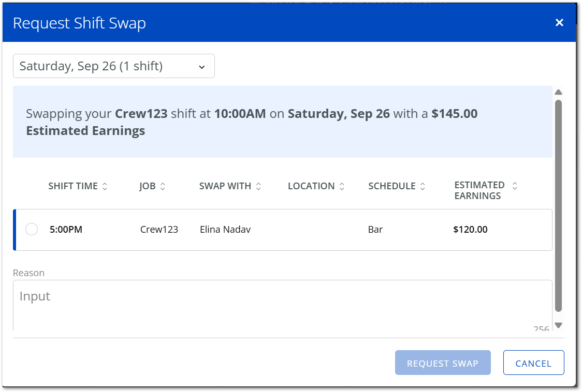
Task: Sort by Shift Time column arrows
Action: click(x=105, y=186)
